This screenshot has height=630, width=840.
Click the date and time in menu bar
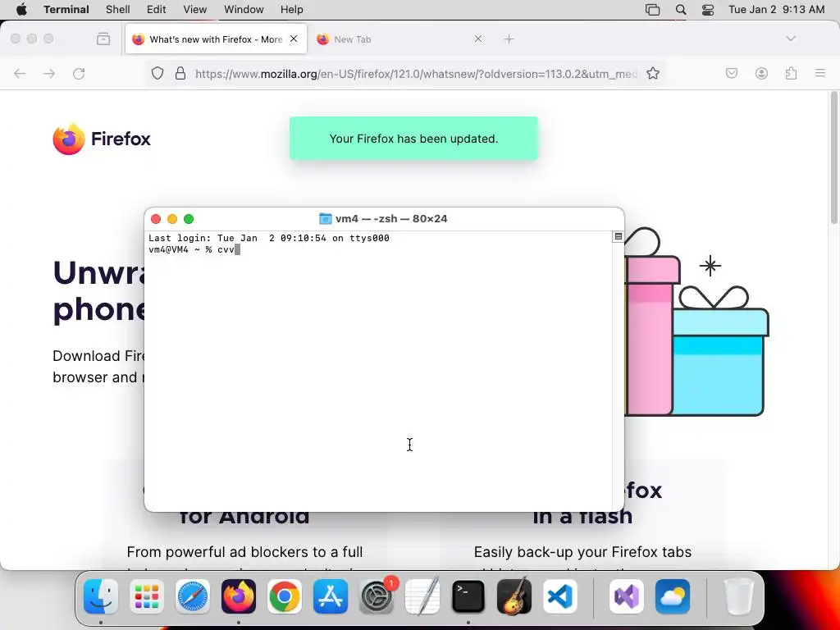click(x=777, y=10)
